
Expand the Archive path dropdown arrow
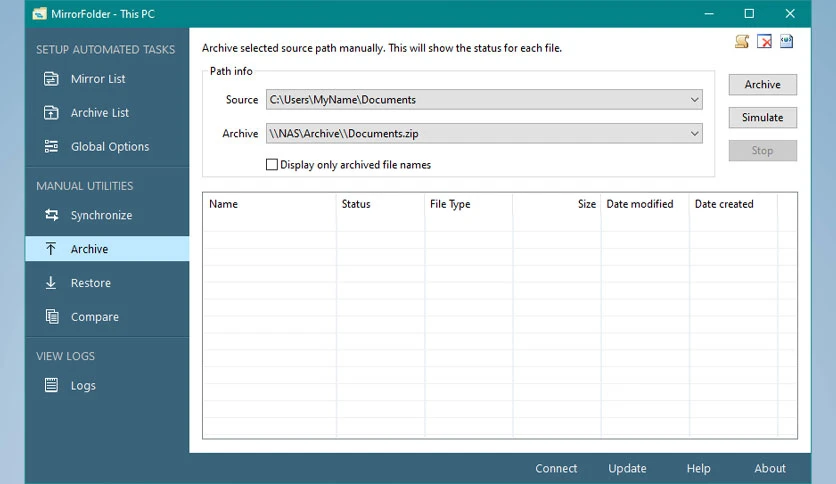pyautogui.click(x=694, y=133)
